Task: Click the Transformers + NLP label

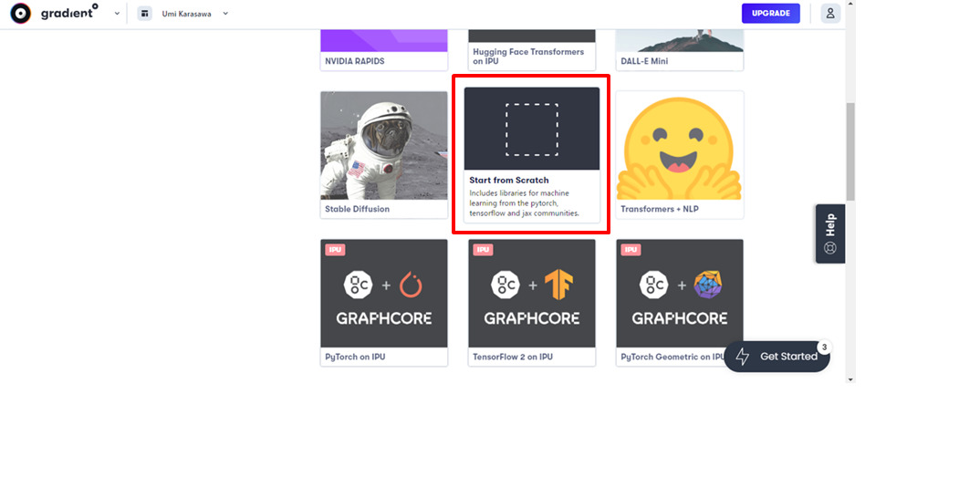Action: click(x=660, y=209)
